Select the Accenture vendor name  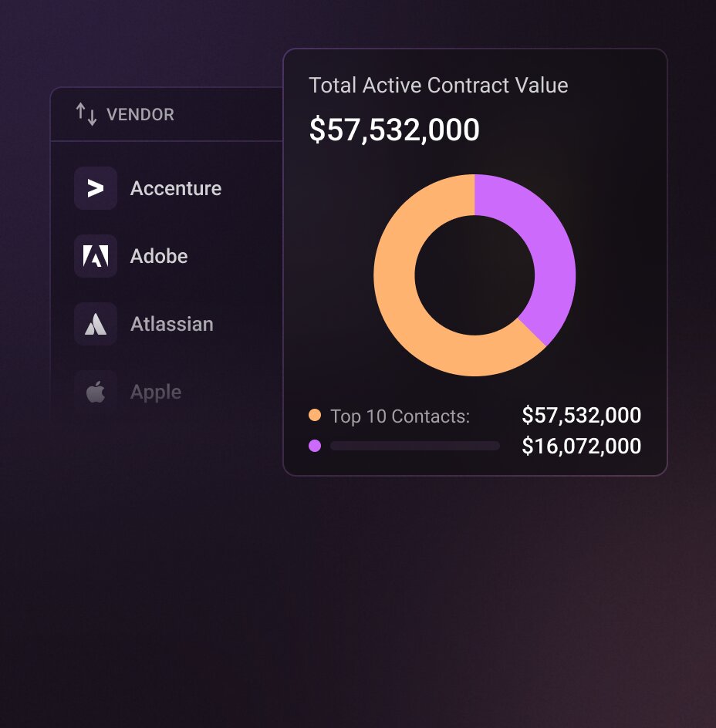[176, 188]
